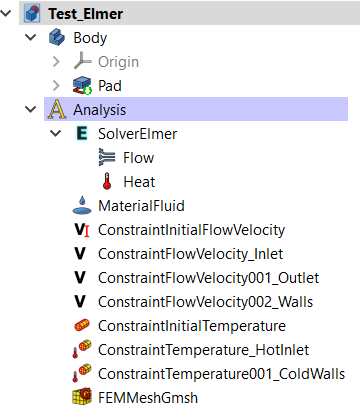This screenshot has height=413, width=360.
Task: Collapse the SolverElmer node
Action: point(55,134)
